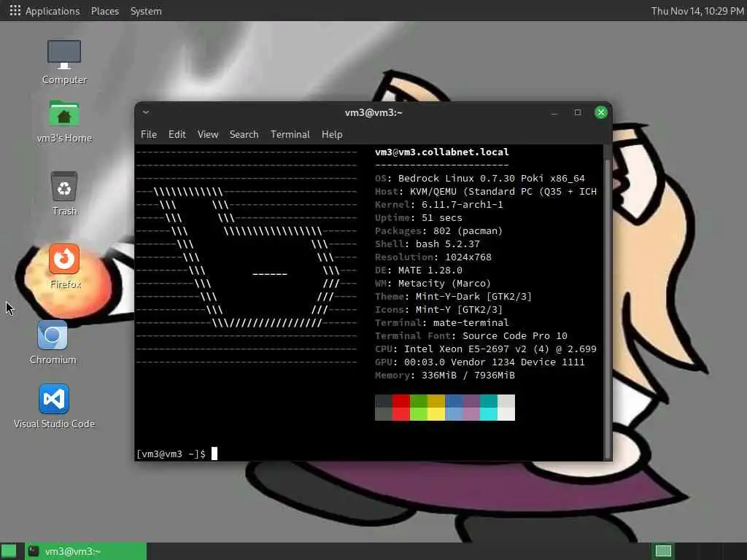747x560 pixels.
Task: Open the terminal Help menu
Action: pos(332,134)
